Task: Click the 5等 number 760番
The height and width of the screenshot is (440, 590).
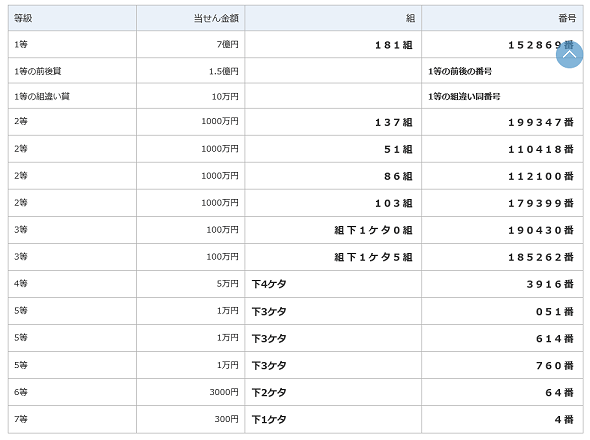Action: 555,365
